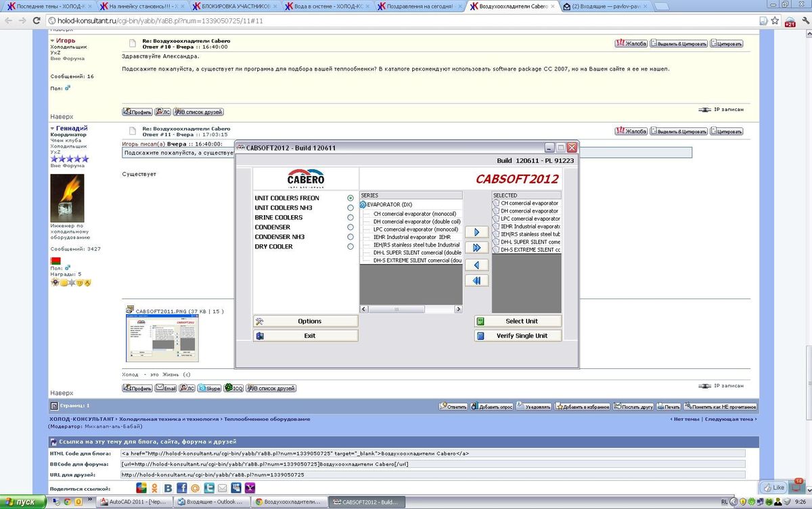The height and width of the screenshot is (509, 812).
Task: Click the EVAPORATOR (DX) gear icon
Action: coord(363,204)
